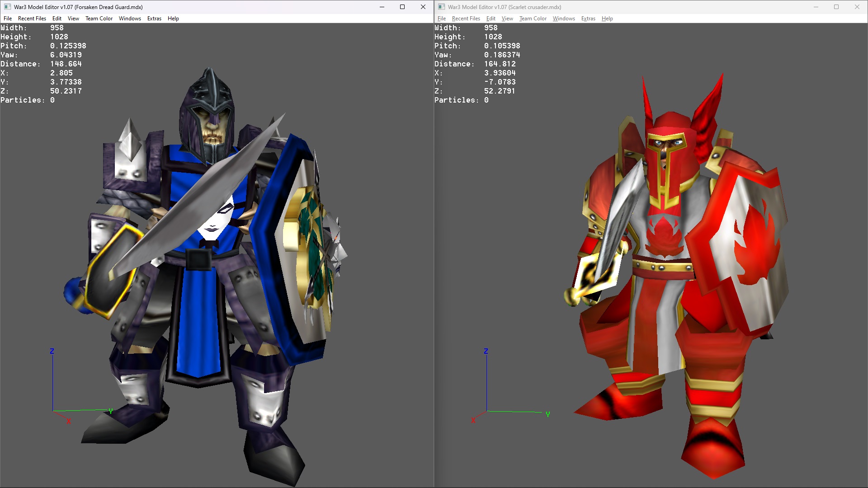868x488 pixels.
Task: Click app icon in Forsaken Dread Guard title bar
Action: [7, 7]
